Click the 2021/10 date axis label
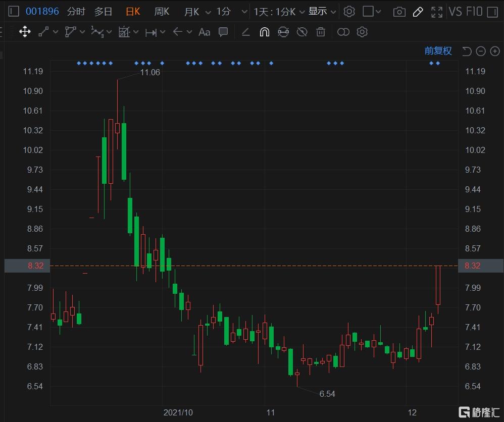 pos(178,412)
